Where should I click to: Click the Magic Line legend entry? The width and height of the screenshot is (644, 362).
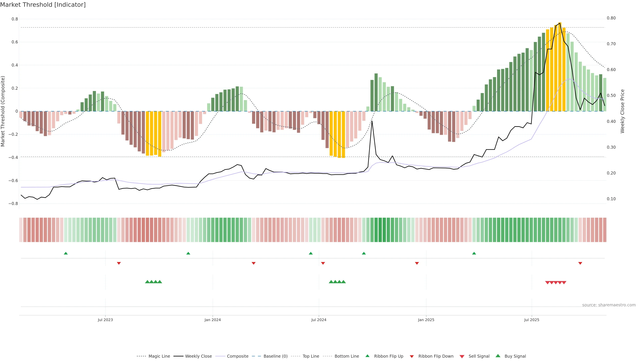pyautogui.click(x=159, y=356)
